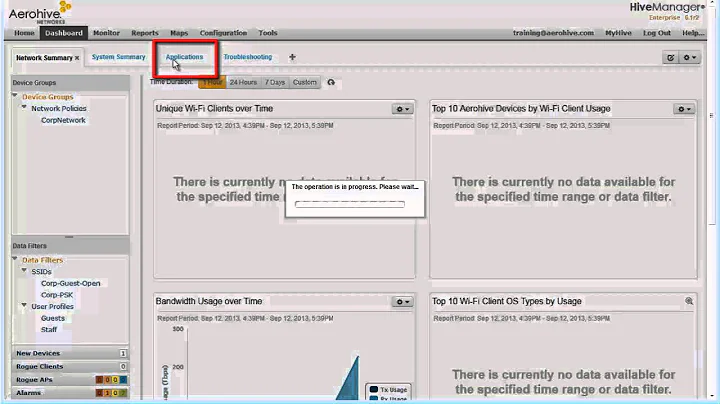The width and height of the screenshot is (720, 404).
Task: Collapse the User Profiles tree node
Action: (x=24, y=305)
